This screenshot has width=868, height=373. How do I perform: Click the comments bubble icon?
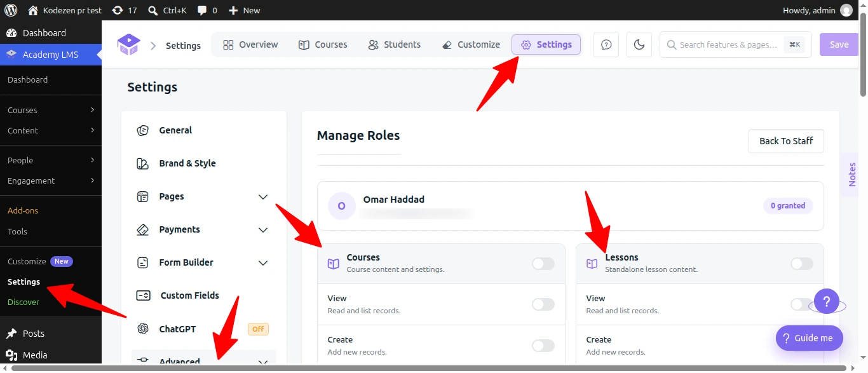(202, 10)
